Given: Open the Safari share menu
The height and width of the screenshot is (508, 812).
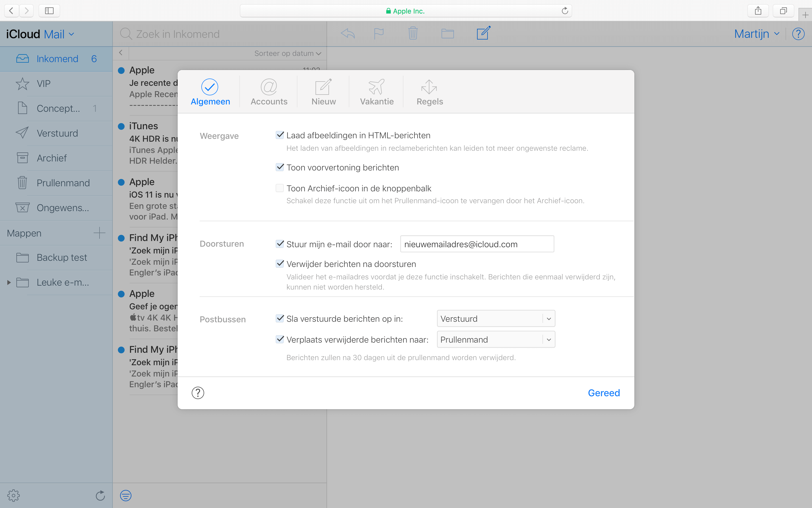Looking at the screenshot, I should tap(758, 11).
